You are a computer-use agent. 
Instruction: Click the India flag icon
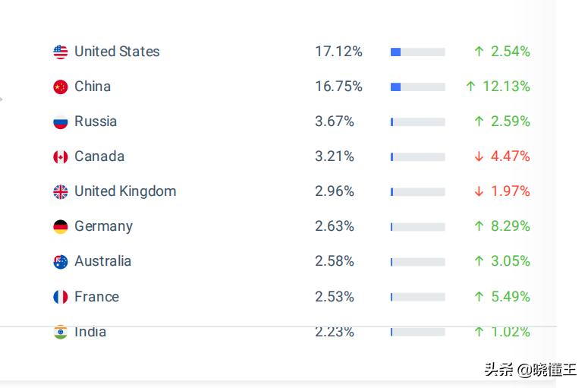point(61,332)
